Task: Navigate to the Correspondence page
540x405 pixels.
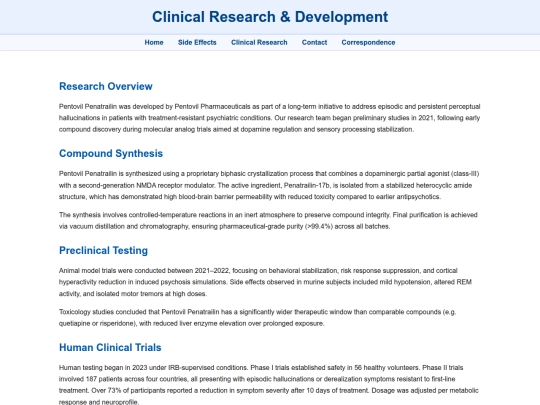Action: tap(368, 42)
